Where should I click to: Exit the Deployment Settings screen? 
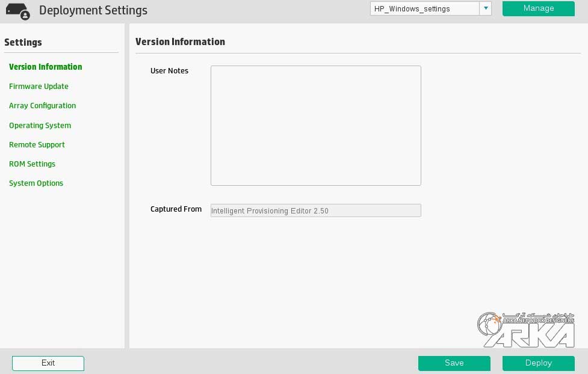(48, 363)
